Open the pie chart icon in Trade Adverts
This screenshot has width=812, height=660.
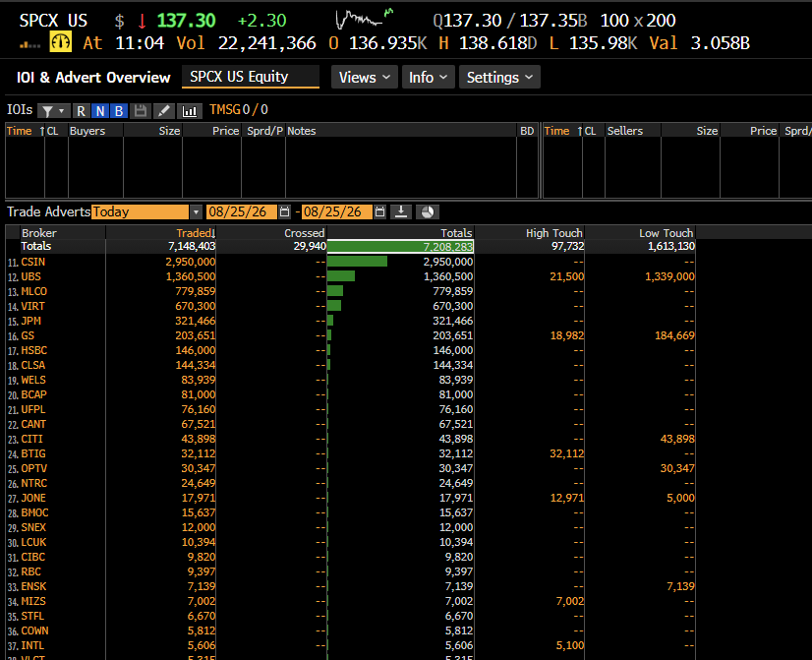pyautogui.click(x=428, y=211)
